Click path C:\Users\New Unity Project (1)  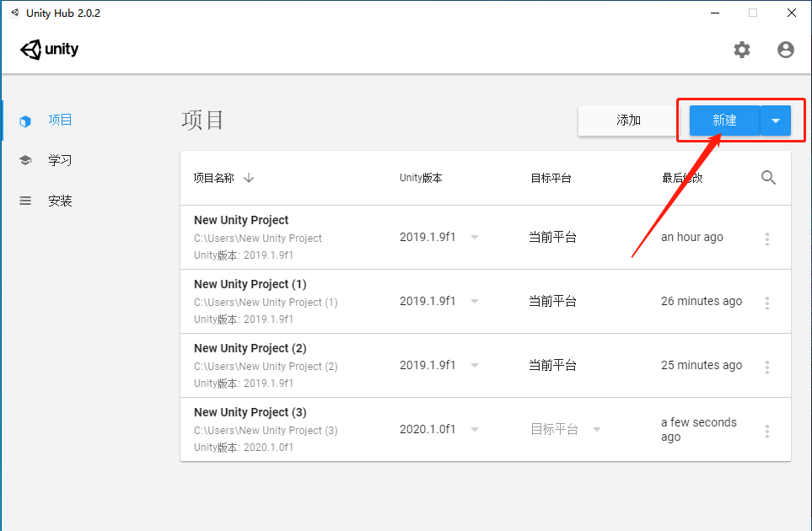(266, 303)
